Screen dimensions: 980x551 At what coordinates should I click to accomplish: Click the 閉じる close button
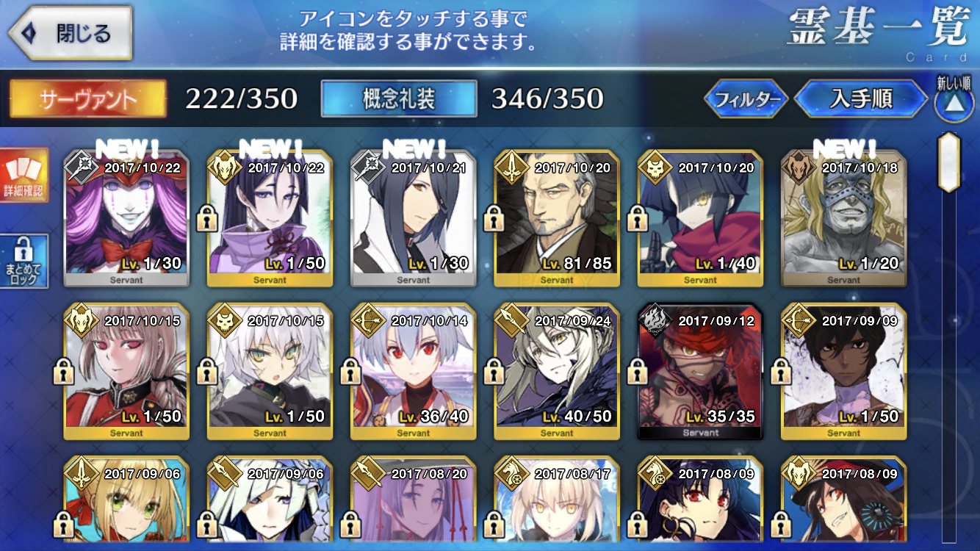tap(69, 33)
